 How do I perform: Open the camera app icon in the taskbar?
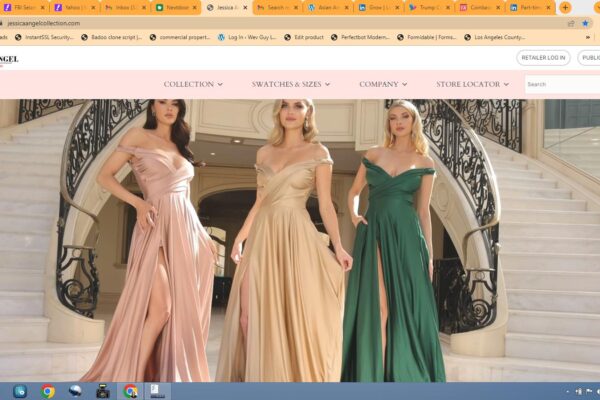[x=102, y=391]
